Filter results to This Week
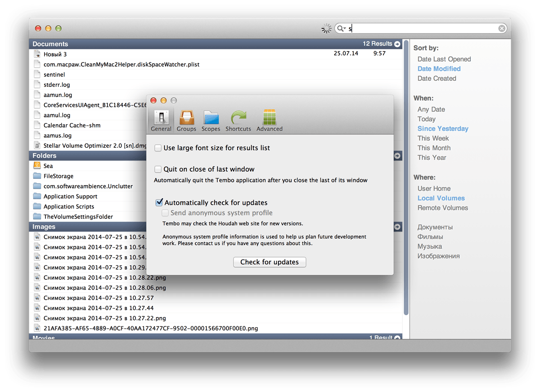The width and height of the screenshot is (540, 392). [x=433, y=138]
